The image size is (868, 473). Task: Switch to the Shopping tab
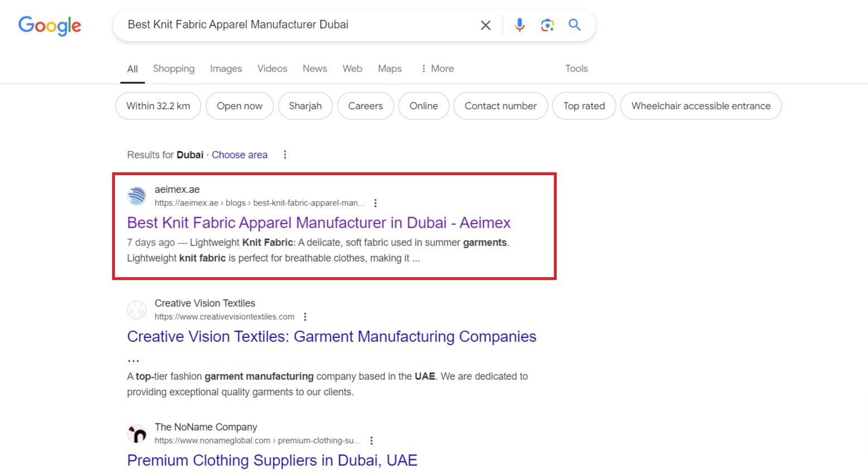coord(173,69)
